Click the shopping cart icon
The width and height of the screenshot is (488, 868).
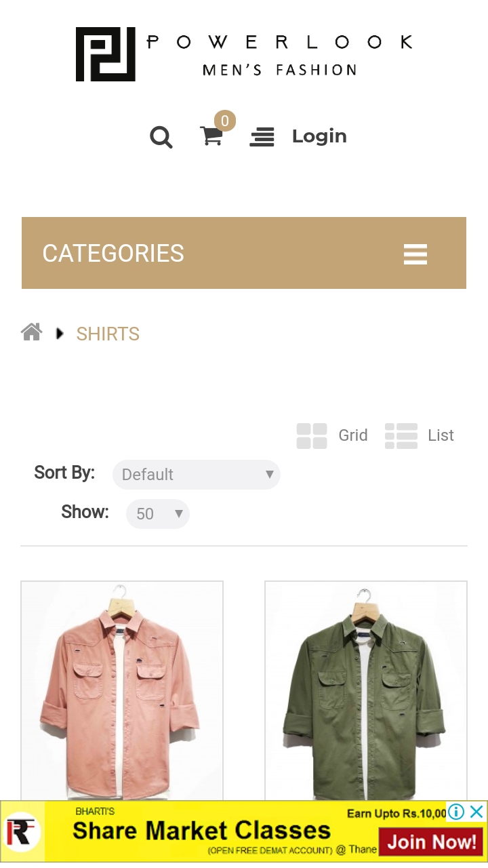click(x=212, y=138)
